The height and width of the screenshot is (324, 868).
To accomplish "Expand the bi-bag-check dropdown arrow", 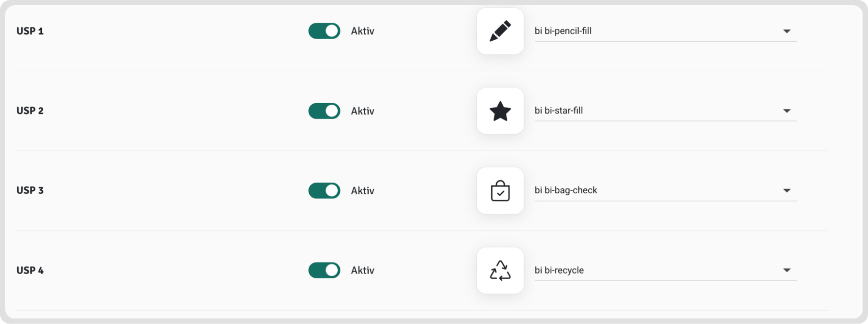I will (786, 191).
